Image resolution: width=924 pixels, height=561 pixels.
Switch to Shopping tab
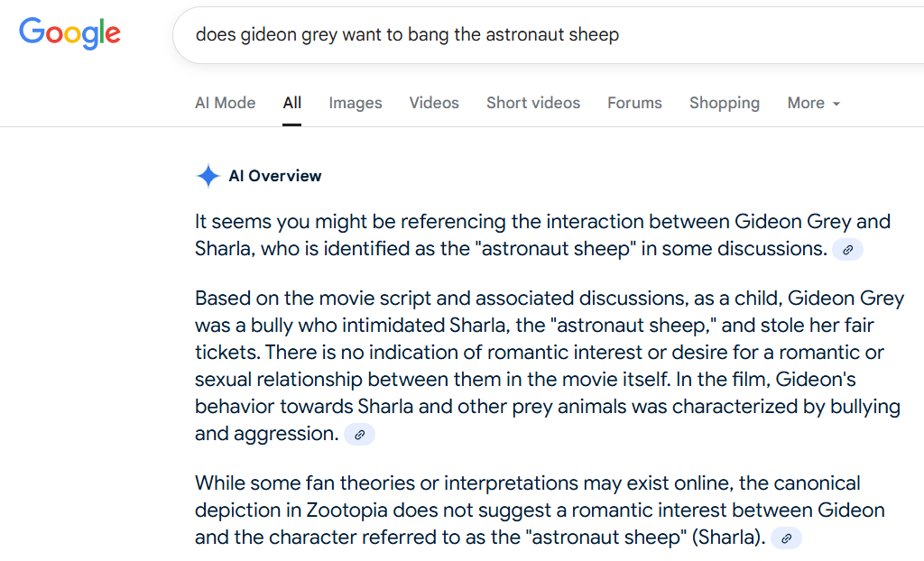pyautogui.click(x=725, y=103)
